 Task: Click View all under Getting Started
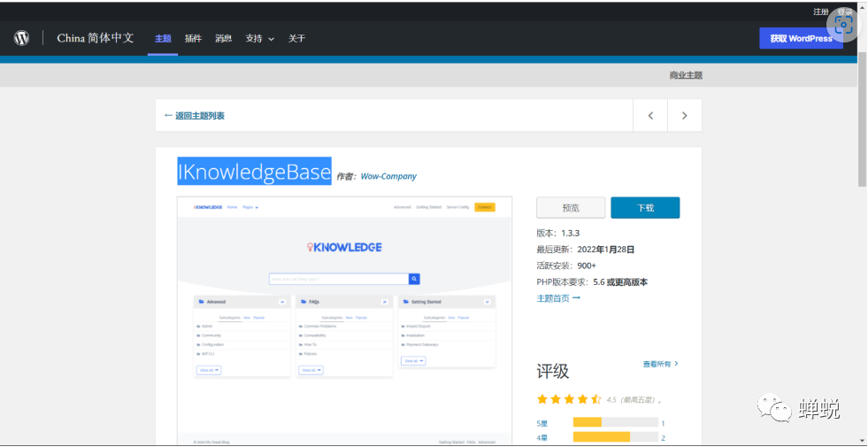(x=413, y=360)
